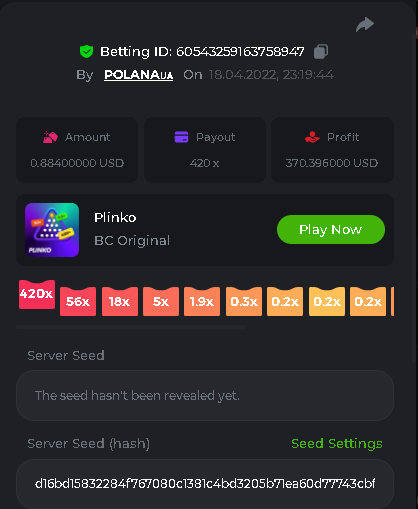Image resolution: width=418 pixels, height=509 pixels.
Task: Click the Amount tag icon
Action: 50,137
